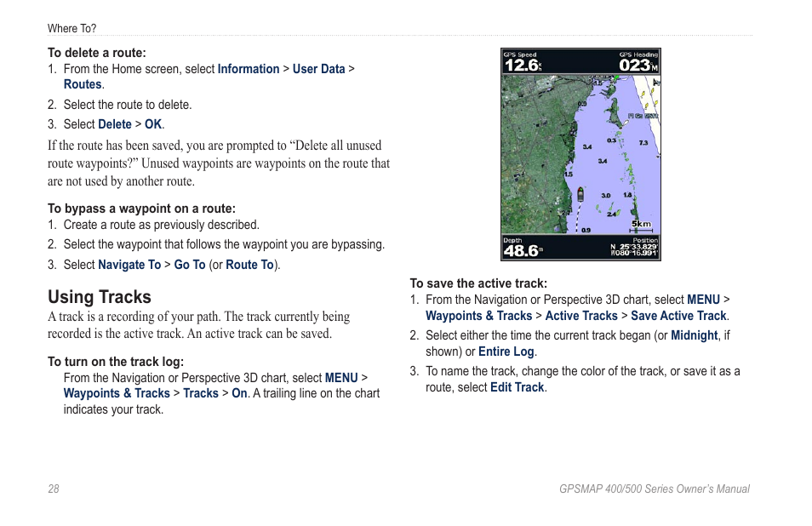812x526 pixels.
Task: Click the paragraph starting 'If the route has been saved'
Action: click(x=219, y=163)
